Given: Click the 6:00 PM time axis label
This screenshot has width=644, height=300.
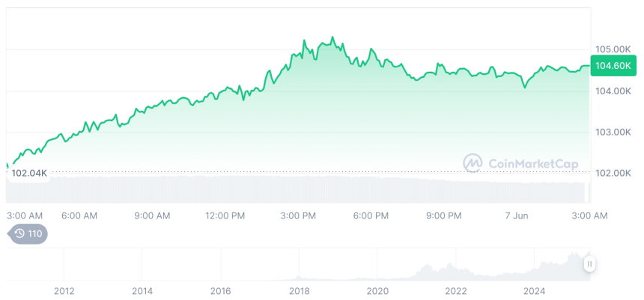Looking at the screenshot, I should click(x=371, y=215).
